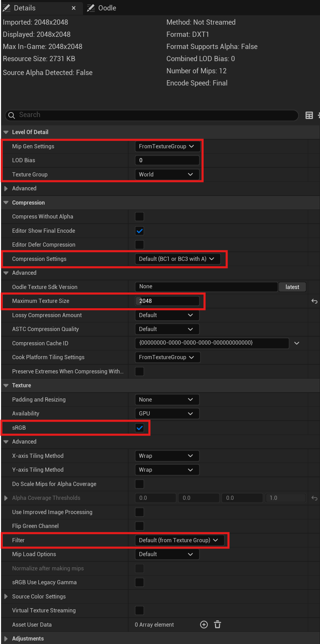Collapse the Compression section
This screenshot has height=644, width=320.
pyautogui.click(x=6, y=203)
